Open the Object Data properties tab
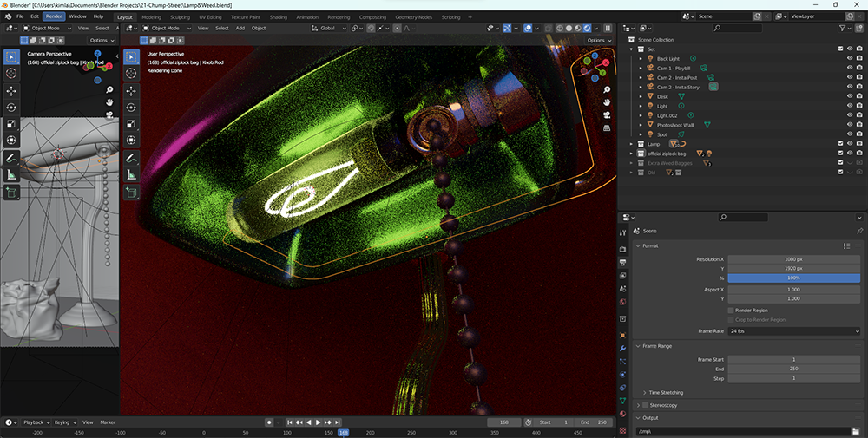 pyautogui.click(x=622, y=401)
